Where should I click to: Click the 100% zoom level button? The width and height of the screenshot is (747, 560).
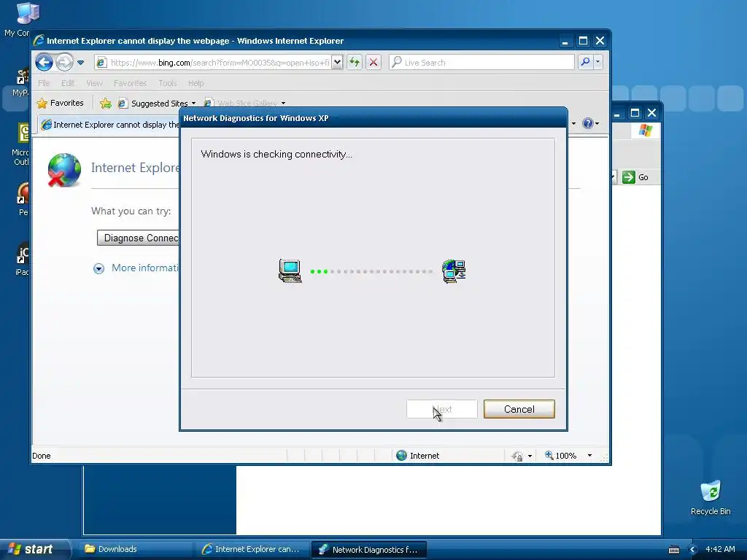tap(561, 456)
